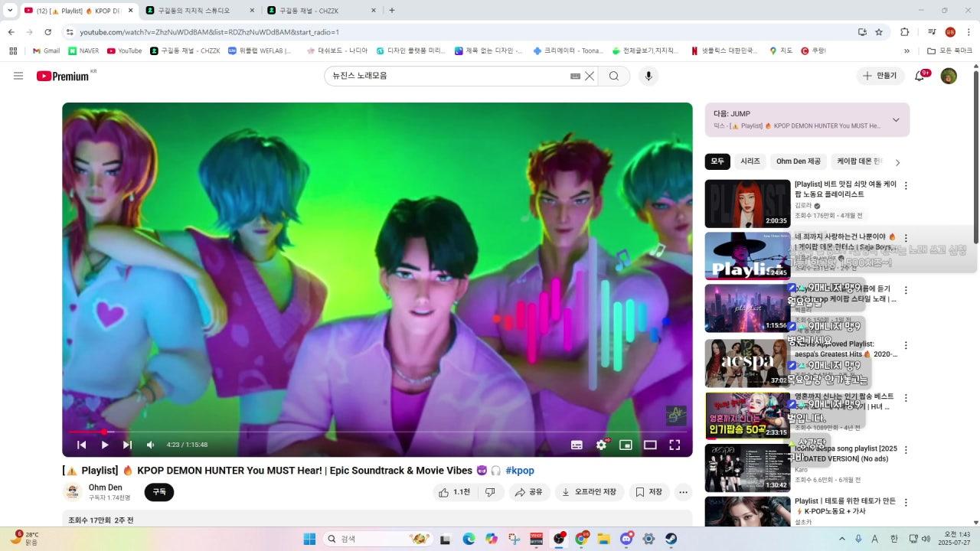Reload the page
The width and height of the screenshot is (980, 551).
tap(47, 32)
